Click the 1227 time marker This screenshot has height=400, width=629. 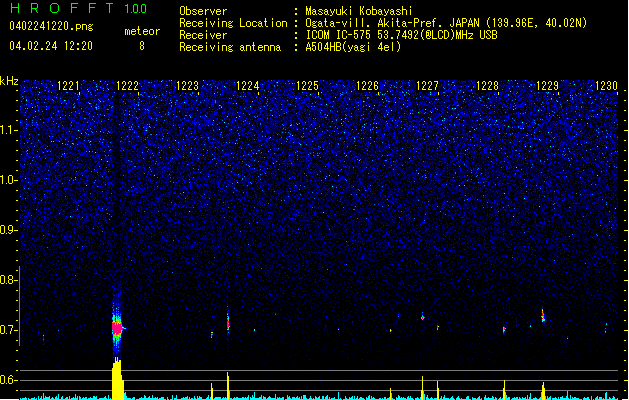click(x=427, y=85)
